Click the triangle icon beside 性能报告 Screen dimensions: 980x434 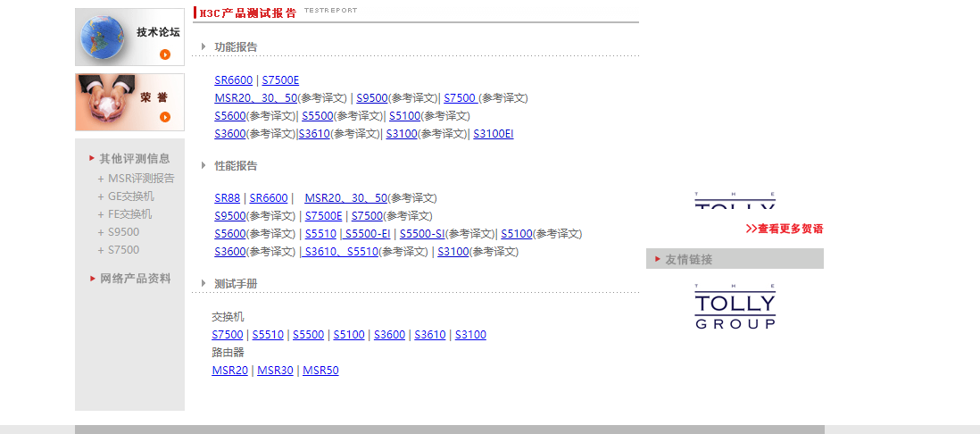(x=203, y=165)
